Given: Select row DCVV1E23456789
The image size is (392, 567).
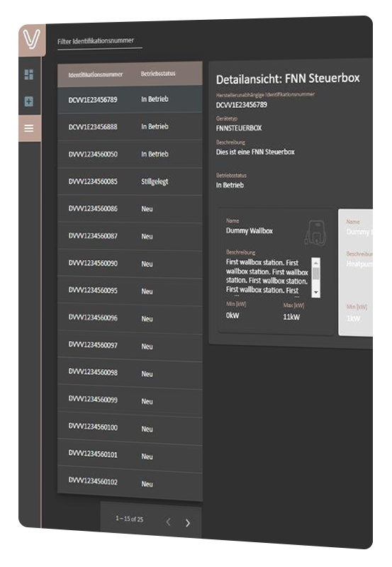Looking at the screenshot, I should click(130, 99).
